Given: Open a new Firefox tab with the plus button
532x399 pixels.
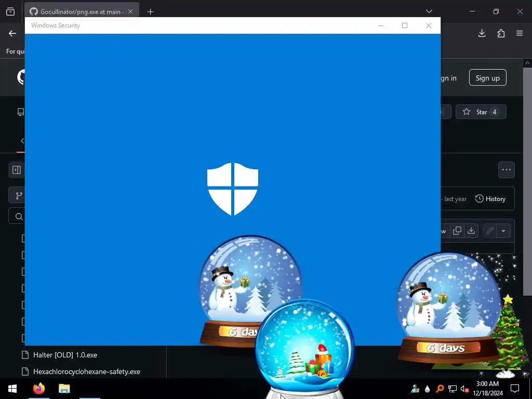Looking at the screenshot, I should point(150,12).
